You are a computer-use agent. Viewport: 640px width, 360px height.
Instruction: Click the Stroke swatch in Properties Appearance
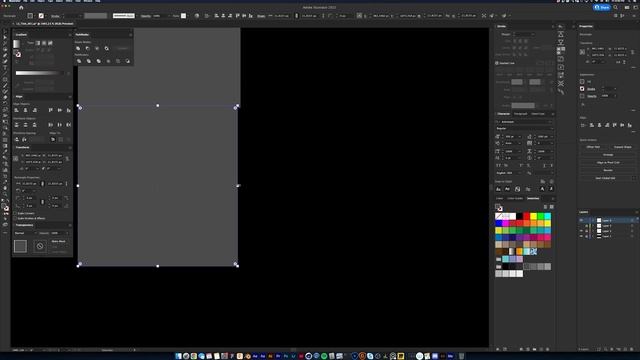point(582,89)
